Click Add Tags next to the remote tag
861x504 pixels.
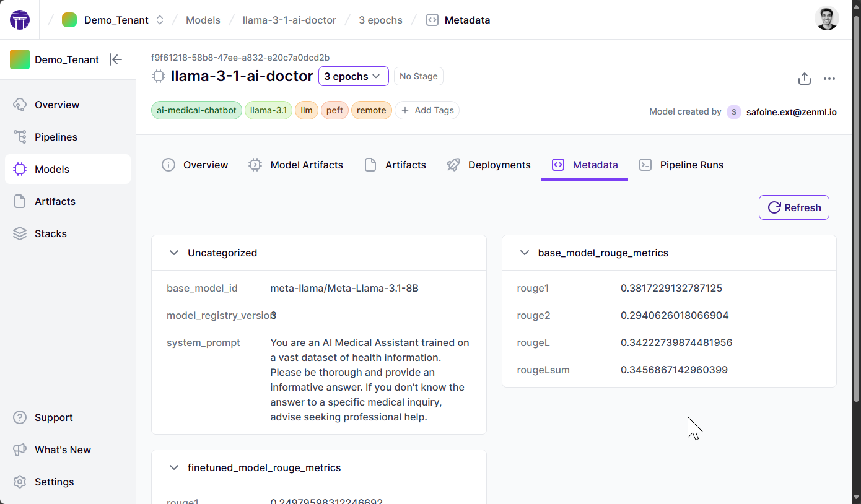point(427,110)
